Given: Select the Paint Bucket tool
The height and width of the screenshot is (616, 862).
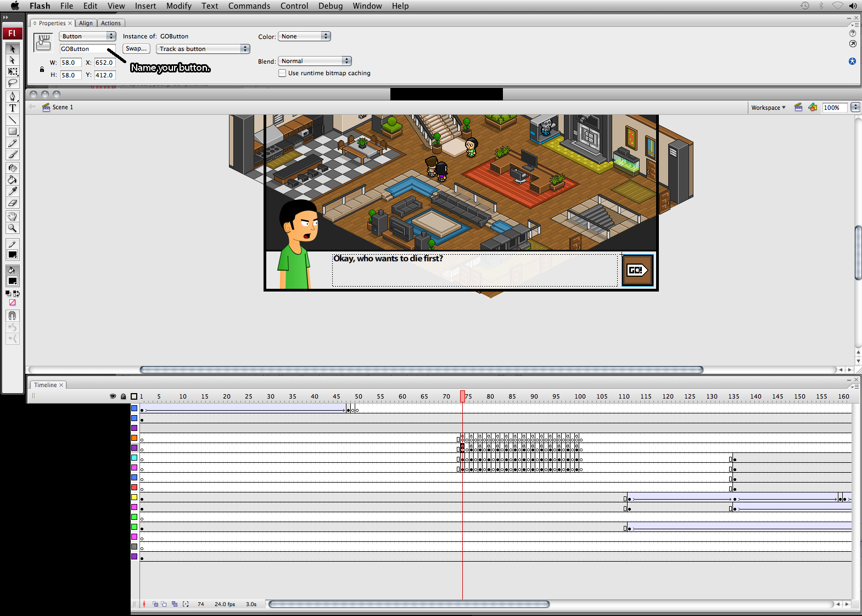Looking at the screenshot, I should tap(13, 179).
